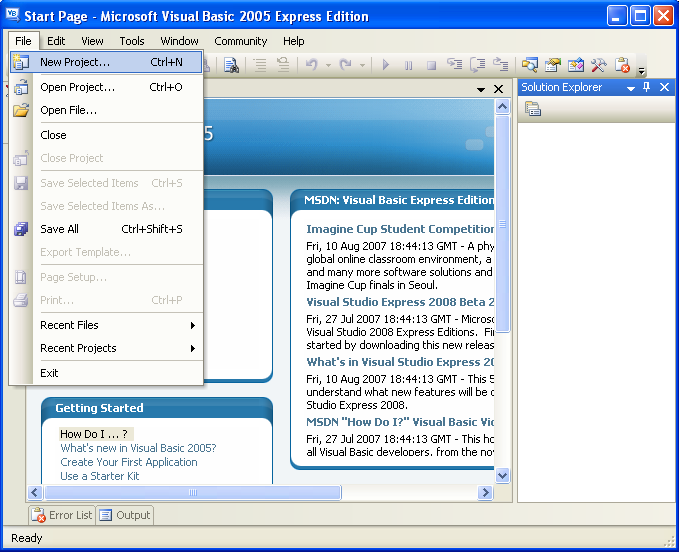The width and height of the screenshot is (679, 552).
Task: Click the Use a Starter Kit link
Action: (100, 476)
